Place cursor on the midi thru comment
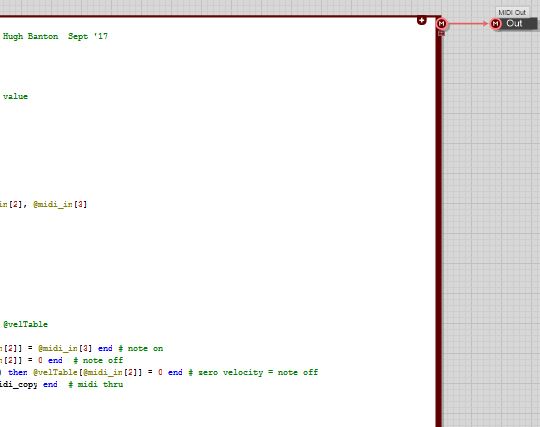The width and height of the screenshot is (540, 427). [96, 385]
